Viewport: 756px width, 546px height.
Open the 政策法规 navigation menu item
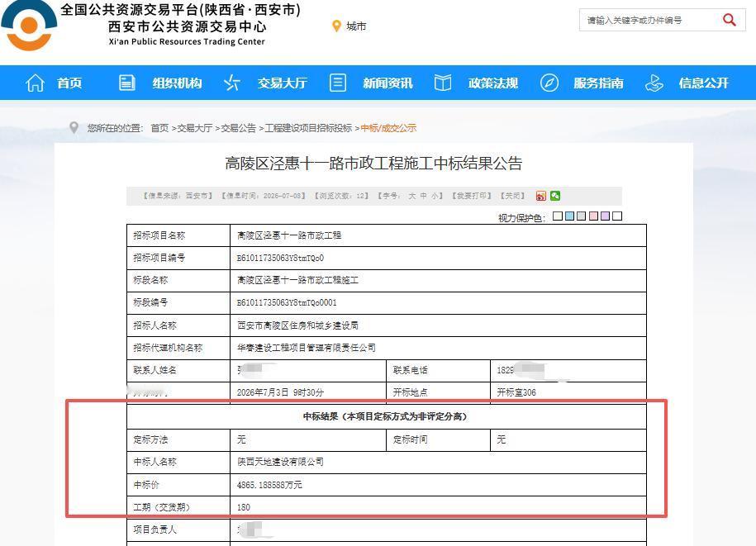[492, 83]
